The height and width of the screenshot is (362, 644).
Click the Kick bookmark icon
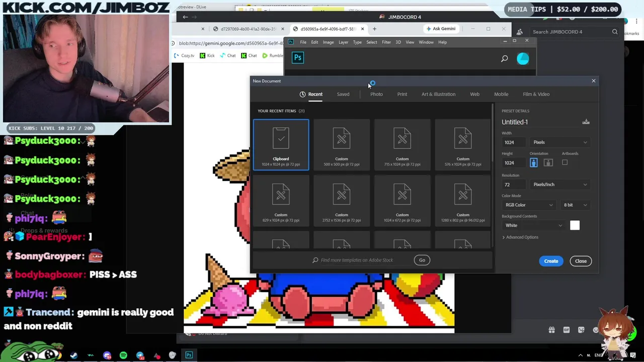click(203, 56)
